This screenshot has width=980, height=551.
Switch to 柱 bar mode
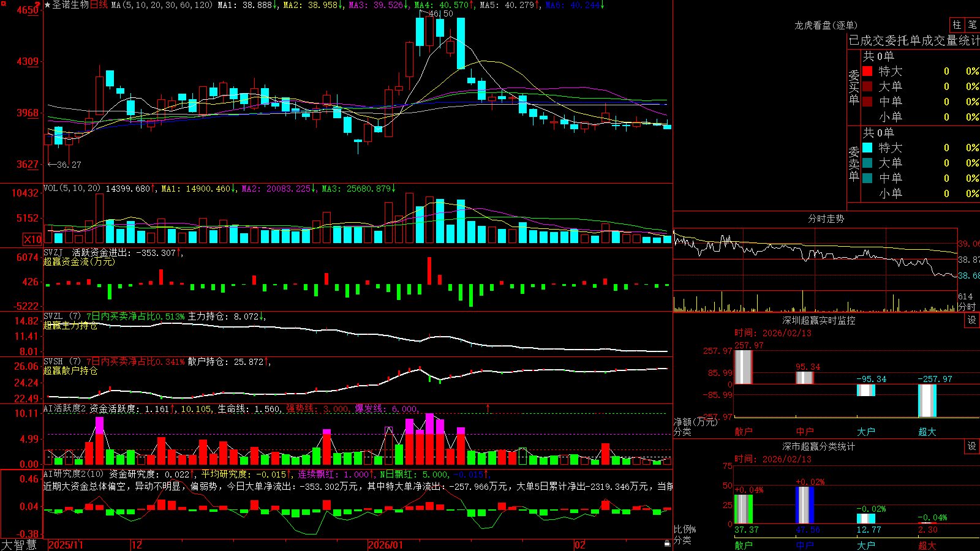957,24
